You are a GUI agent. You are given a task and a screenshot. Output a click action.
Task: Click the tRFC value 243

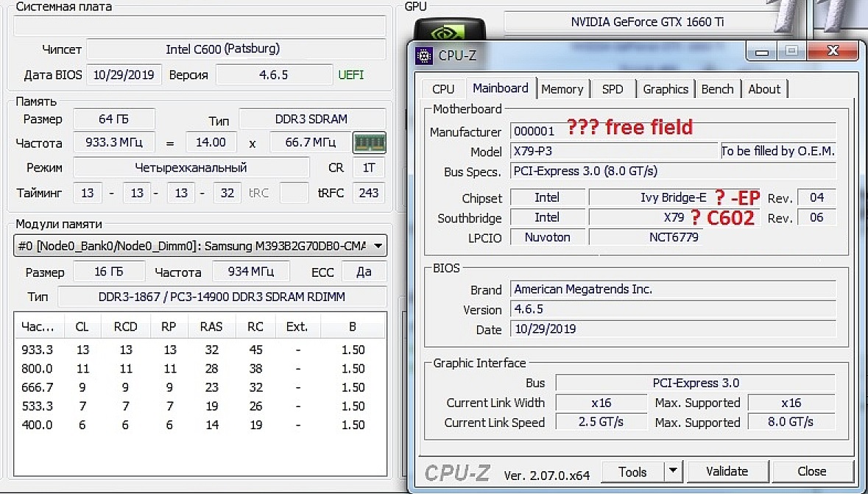coord(369,193)
